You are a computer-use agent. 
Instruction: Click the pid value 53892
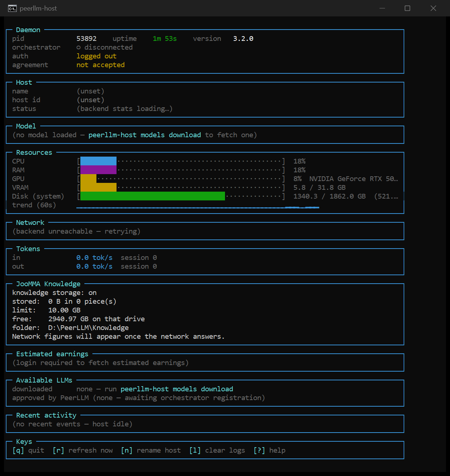tap(87, 39)
